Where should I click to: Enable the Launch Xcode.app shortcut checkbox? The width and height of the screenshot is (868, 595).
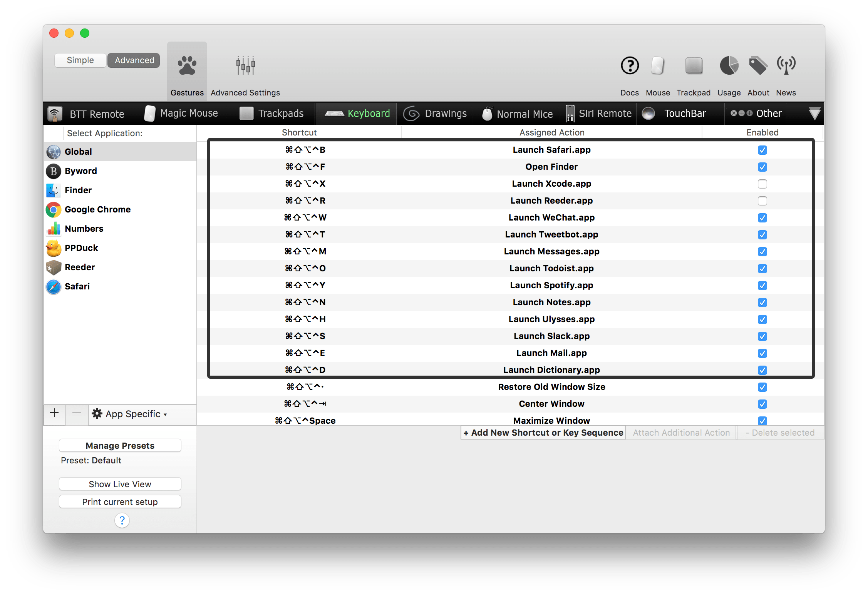762,184
